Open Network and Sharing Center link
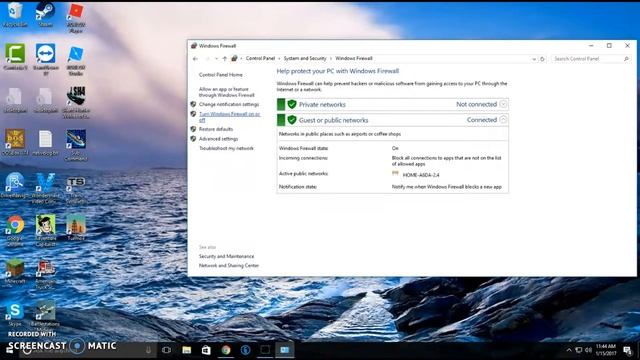This screenshot has width=640, height=360. [229, 265]
